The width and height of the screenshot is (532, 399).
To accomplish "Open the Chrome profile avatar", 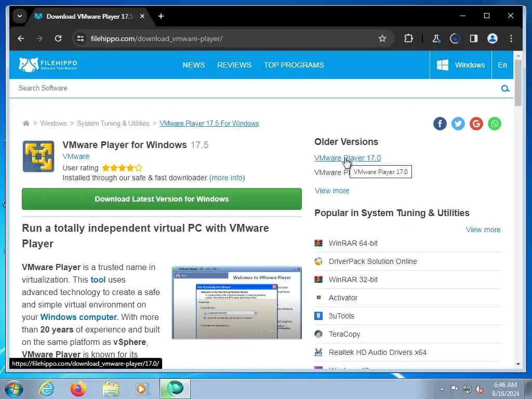I will (493, 38).
